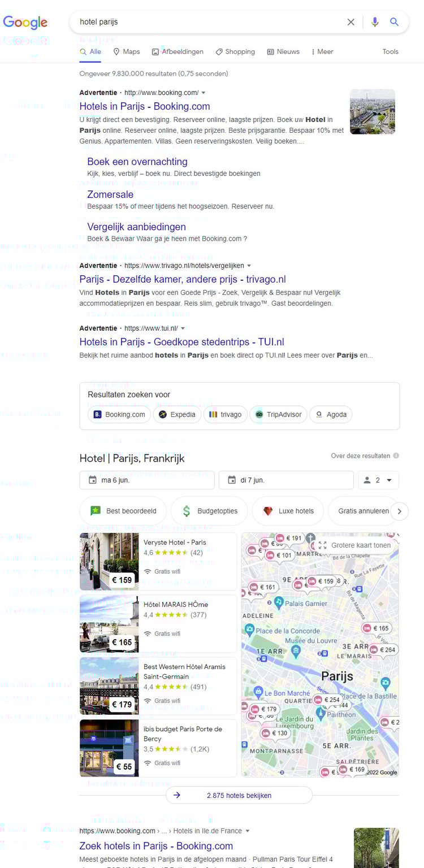Select the Expedia search chip
This screenshot has height=868, width=424.
tap(177, 414)
